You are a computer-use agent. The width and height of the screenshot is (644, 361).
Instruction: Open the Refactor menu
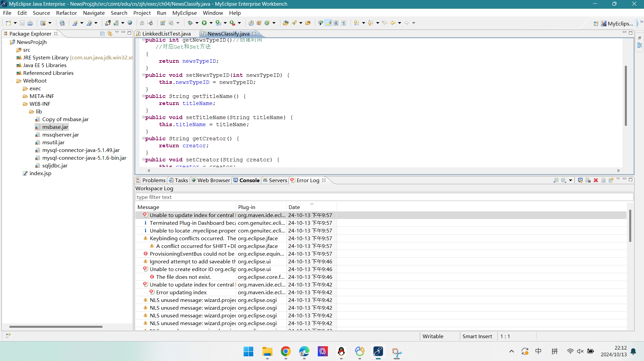click(x=66, y=13)
